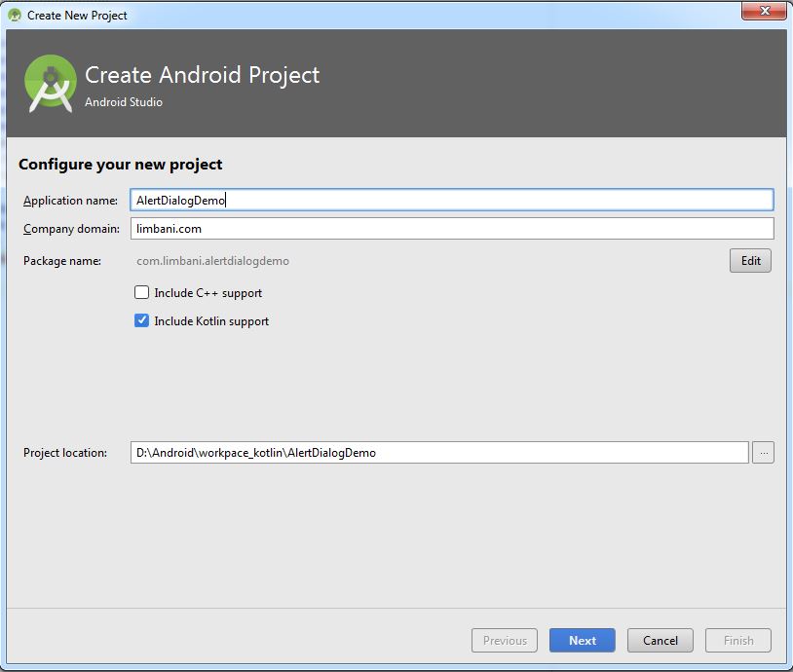Enable the Include C++ support checkbox
793x672 pixels.
[x=141, y=291]
